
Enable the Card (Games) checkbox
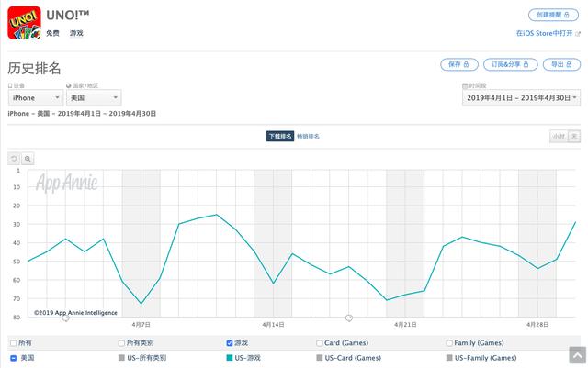point(317,342)
